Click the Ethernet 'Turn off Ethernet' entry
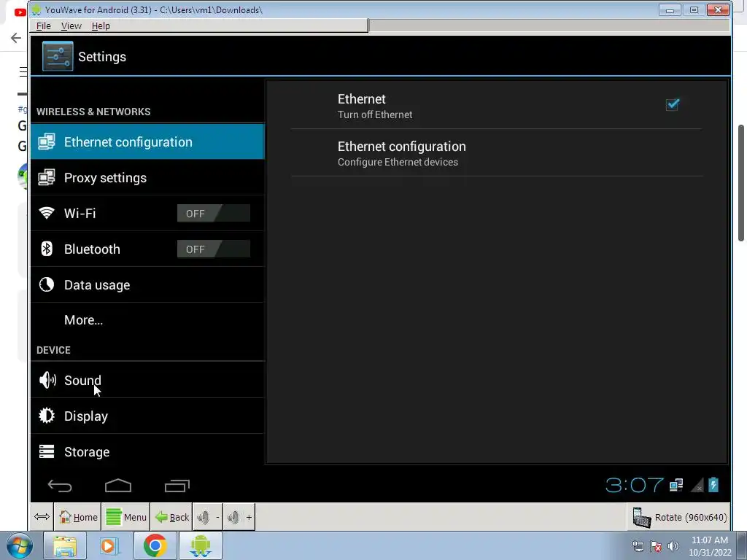 click(496, 106)
